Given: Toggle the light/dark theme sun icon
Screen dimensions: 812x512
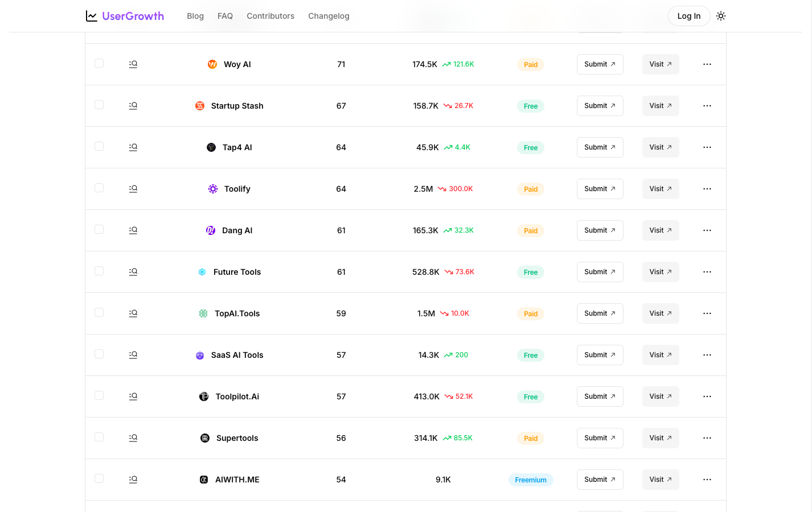Looking at the screenshot, I should (721, 16).
